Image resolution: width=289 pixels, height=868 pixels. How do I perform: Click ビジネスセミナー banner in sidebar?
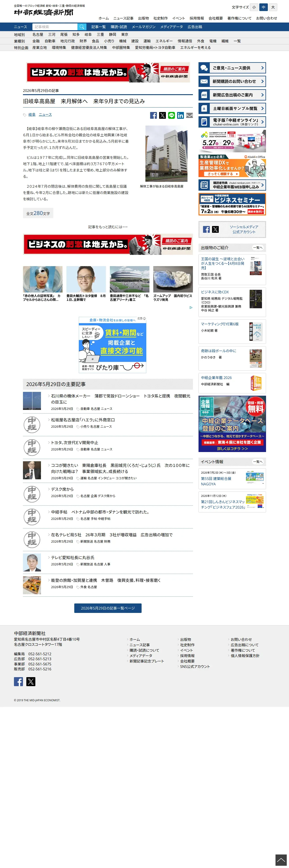click(232, 204)
